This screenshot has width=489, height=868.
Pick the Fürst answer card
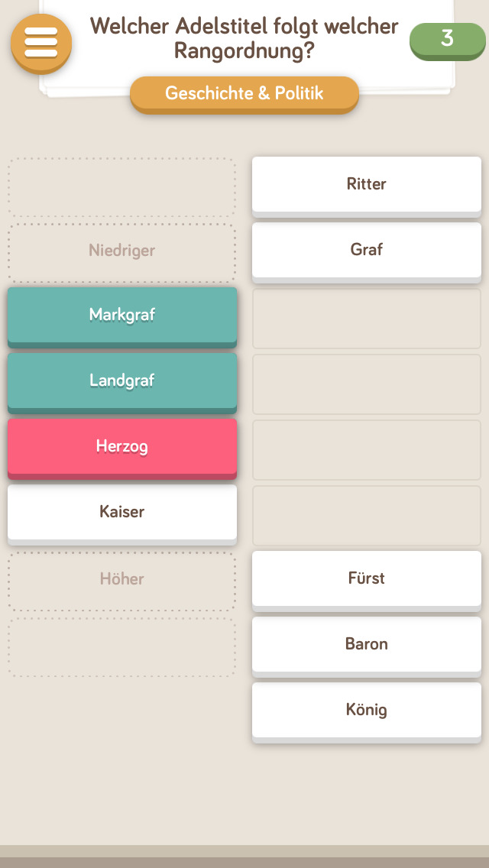(367, 578)
